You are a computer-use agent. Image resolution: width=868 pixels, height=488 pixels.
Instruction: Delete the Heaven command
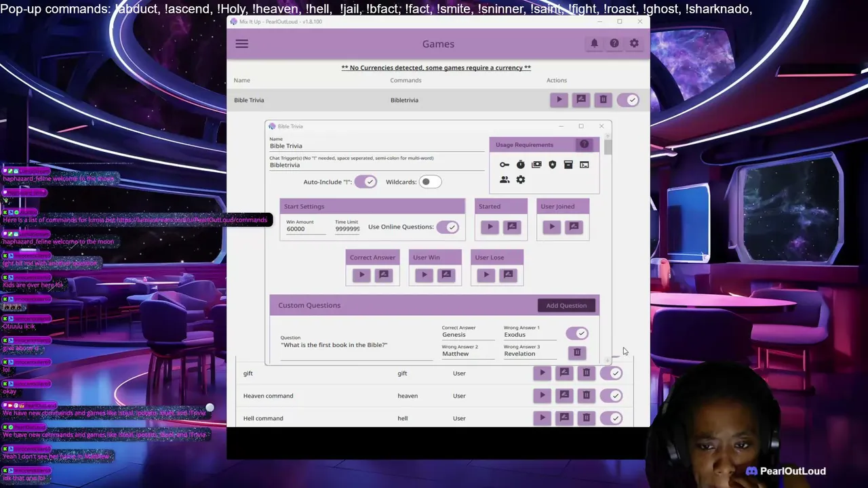point(587,395)
